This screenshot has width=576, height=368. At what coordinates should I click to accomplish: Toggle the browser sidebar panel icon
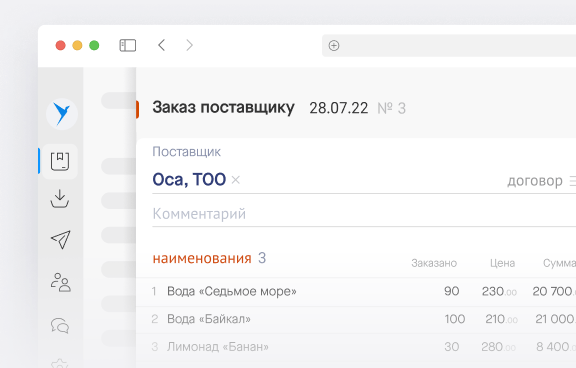[128, 46]
